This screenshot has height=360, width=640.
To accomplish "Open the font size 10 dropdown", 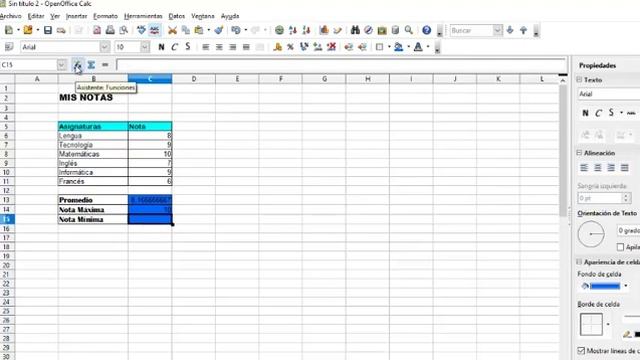I will [x=145, y=47].
